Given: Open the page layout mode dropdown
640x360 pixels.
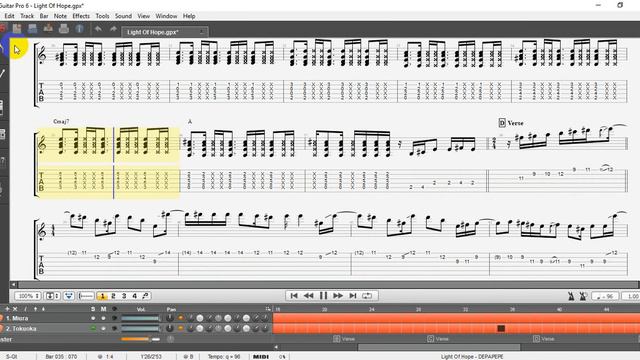Looking at the screenshot, I should (x=52, y=296).
